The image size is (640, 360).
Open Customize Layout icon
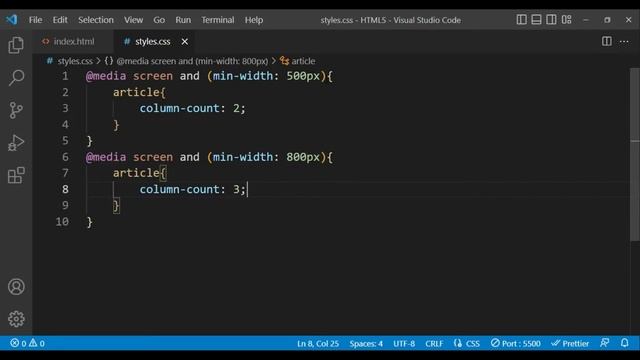(566, 20)
